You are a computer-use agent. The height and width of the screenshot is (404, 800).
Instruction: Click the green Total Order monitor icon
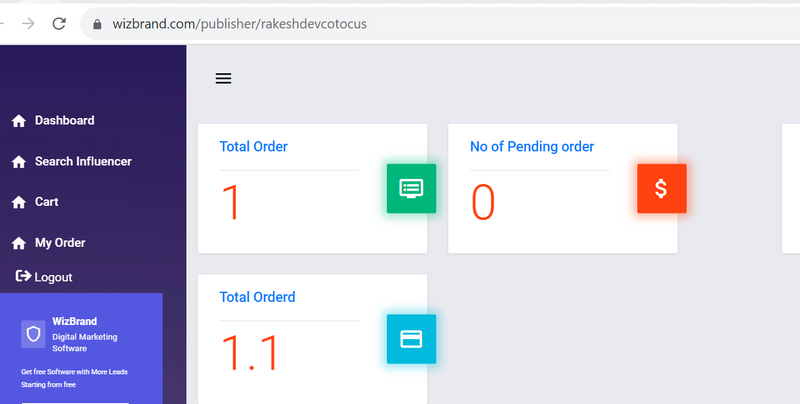(x=411, y=188)
